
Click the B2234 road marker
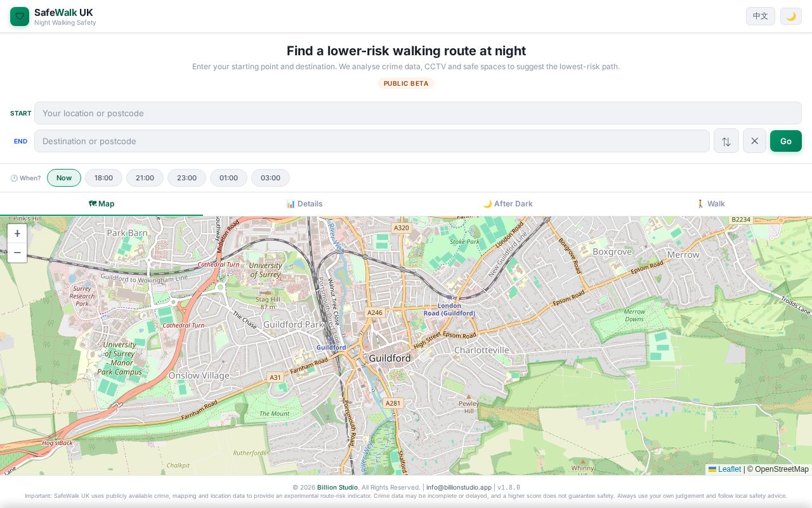pyautogui.click(x=740, y=220)
